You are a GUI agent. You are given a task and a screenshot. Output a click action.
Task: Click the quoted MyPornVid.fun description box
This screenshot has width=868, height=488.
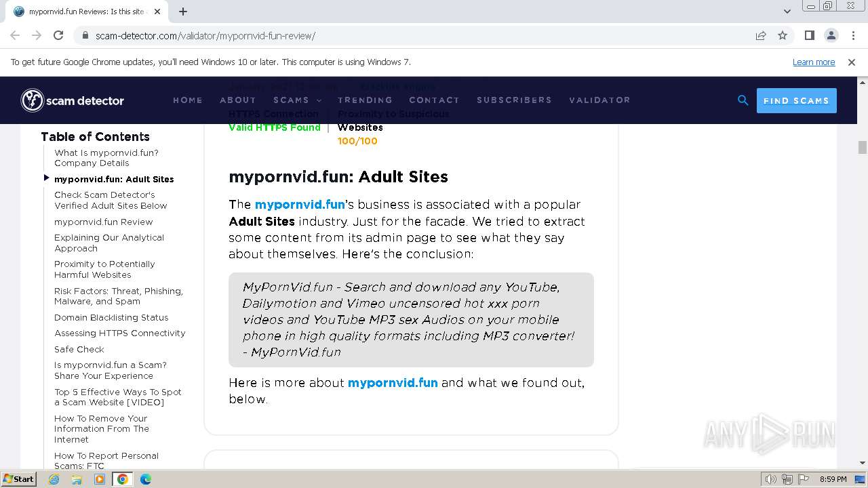point(411,320)
